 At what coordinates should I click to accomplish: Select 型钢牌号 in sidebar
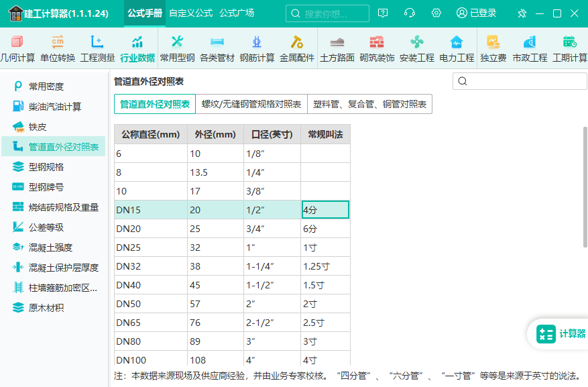(54, 186)
